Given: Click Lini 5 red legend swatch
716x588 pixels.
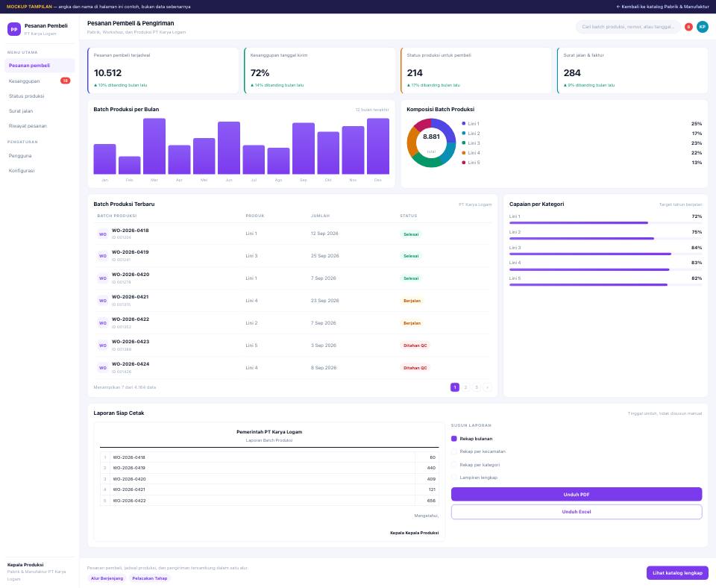Looking at the screenshot, I should [x=463, y=163].
